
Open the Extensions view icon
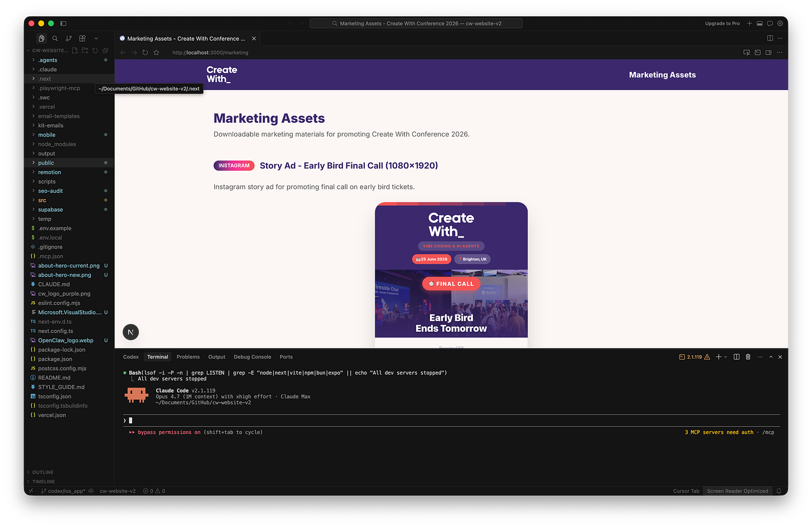(82, 38)
